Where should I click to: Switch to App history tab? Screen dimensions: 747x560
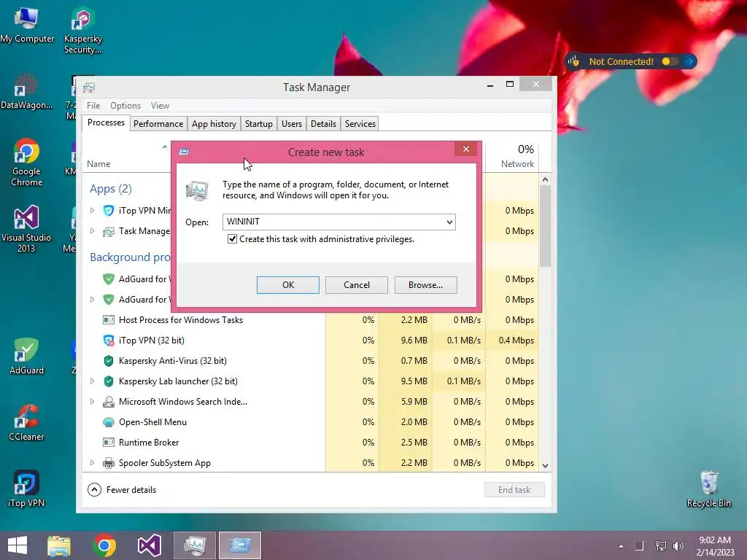(x=214, y=124)
